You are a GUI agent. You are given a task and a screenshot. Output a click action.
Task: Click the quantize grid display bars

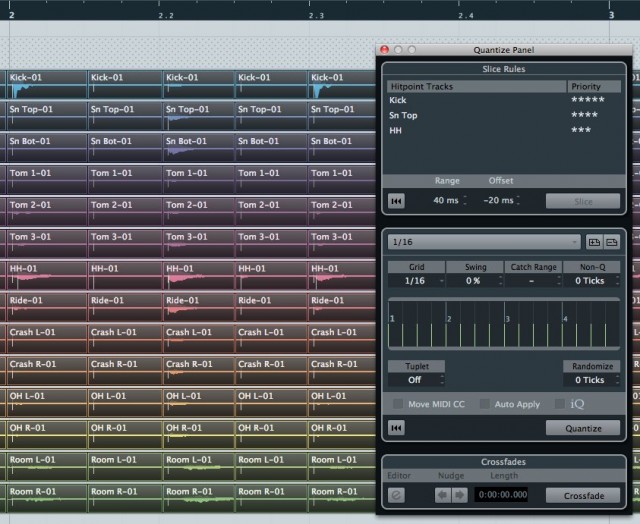(x=503, y=325)
